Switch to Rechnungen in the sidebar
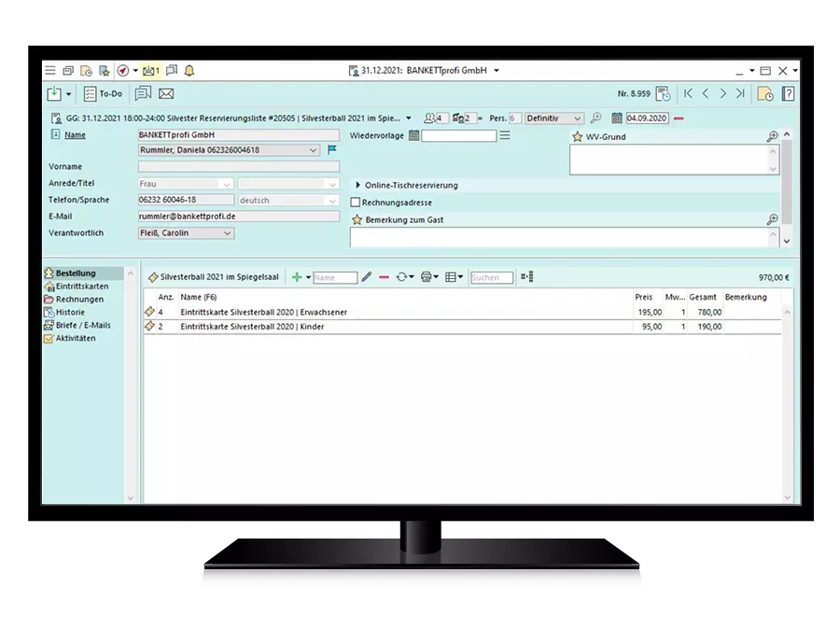840x630 pixels. [79, 300]
